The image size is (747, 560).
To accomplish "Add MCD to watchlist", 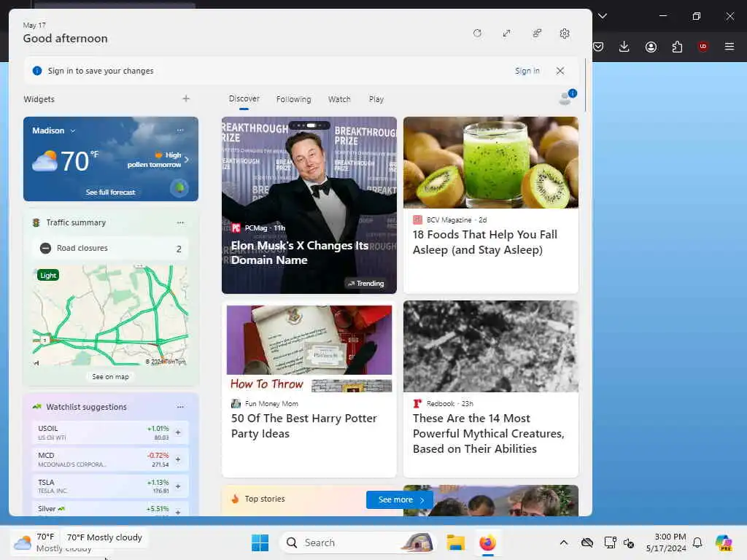I will 178,459.
